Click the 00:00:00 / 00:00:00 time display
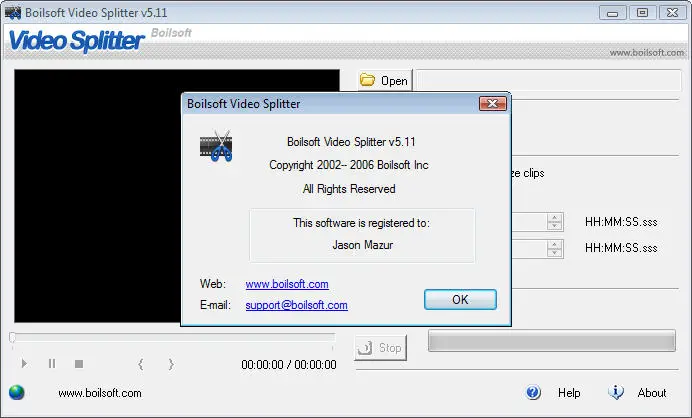 point(289,365)
